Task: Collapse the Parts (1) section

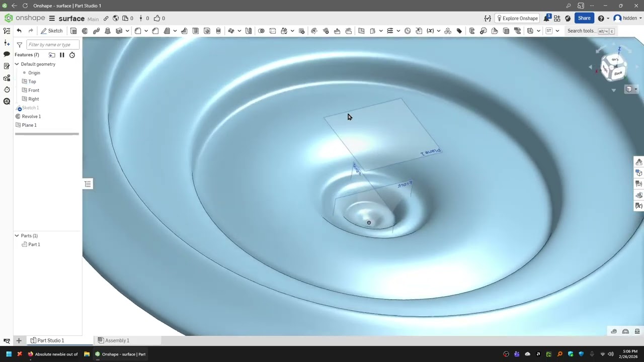Action: 17,235
